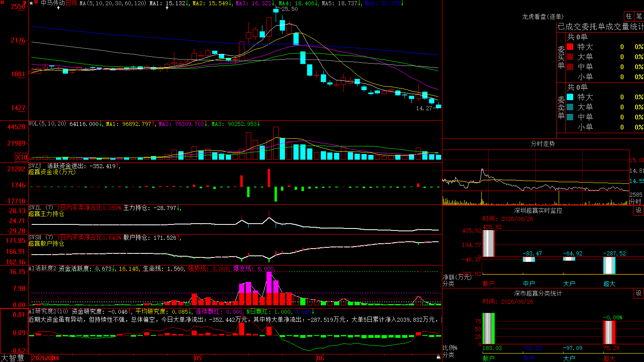This screenshot has width=644, height=362.
Task: Open settings 设 for 深市超赢分类统计
Action: 639,293
